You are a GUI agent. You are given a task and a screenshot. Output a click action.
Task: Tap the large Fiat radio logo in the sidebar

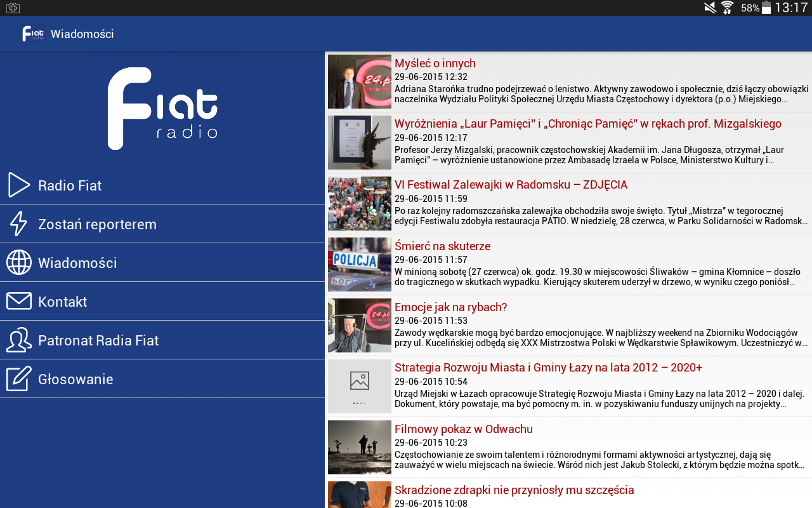(162, 109)
